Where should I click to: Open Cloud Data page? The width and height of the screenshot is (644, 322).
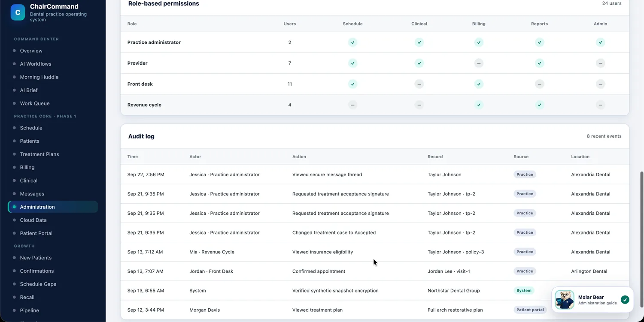(53, 220)
